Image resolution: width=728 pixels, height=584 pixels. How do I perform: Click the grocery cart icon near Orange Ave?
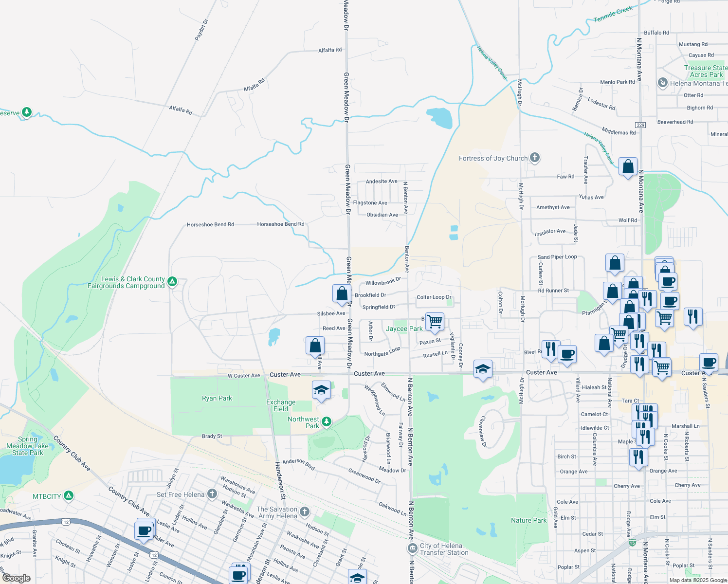[662, 368]
